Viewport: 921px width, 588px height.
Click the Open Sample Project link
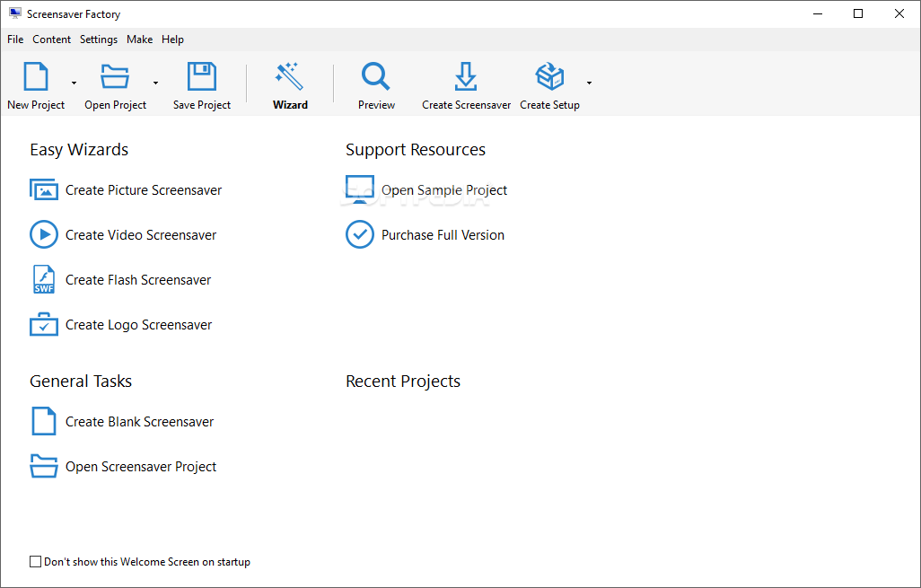click(444, 190)
